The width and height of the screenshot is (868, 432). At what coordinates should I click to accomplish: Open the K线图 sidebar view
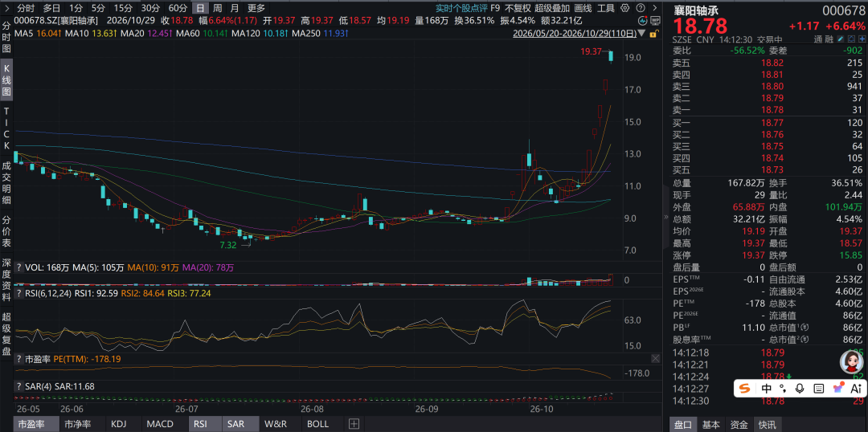click(6, 81)
